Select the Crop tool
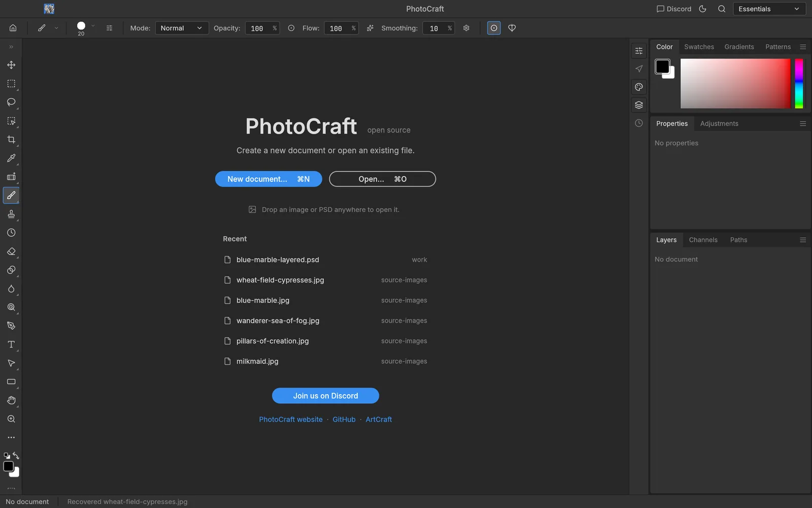 [x=11, y=140]
